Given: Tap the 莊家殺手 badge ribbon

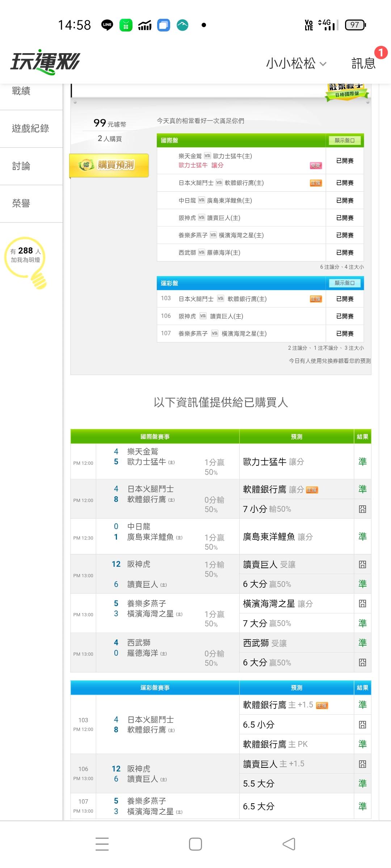Looking at the screenshot, I should click(346, 91).
